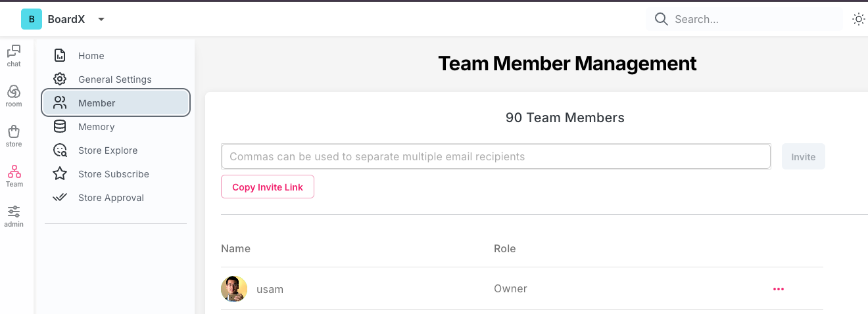Click the BoardX workspace logo badge

(x=32, y=19)
